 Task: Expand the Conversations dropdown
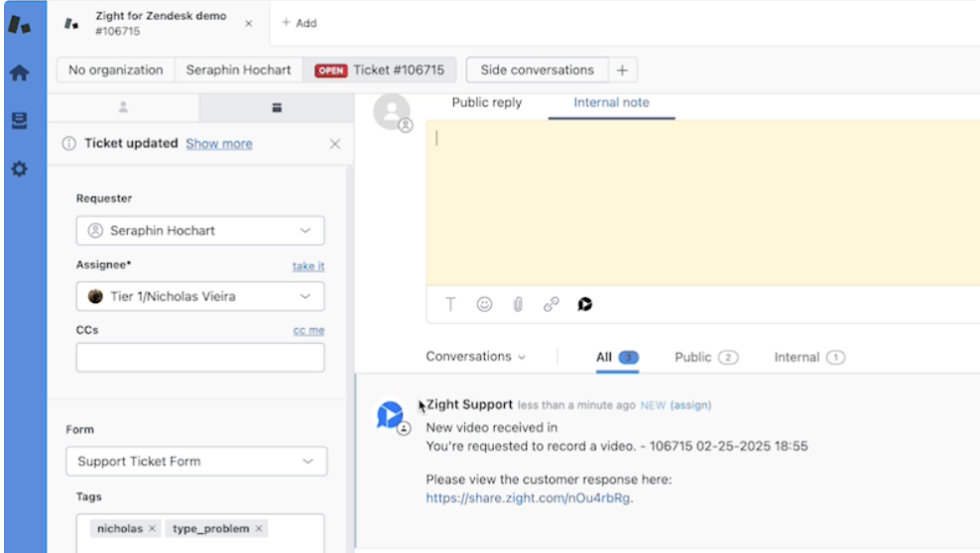476,357
